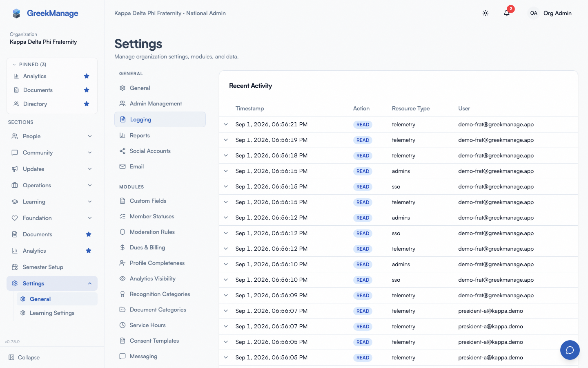Collapse the Pinned (3) group
This screenshot has width=588, height=368.
[29, 65]
